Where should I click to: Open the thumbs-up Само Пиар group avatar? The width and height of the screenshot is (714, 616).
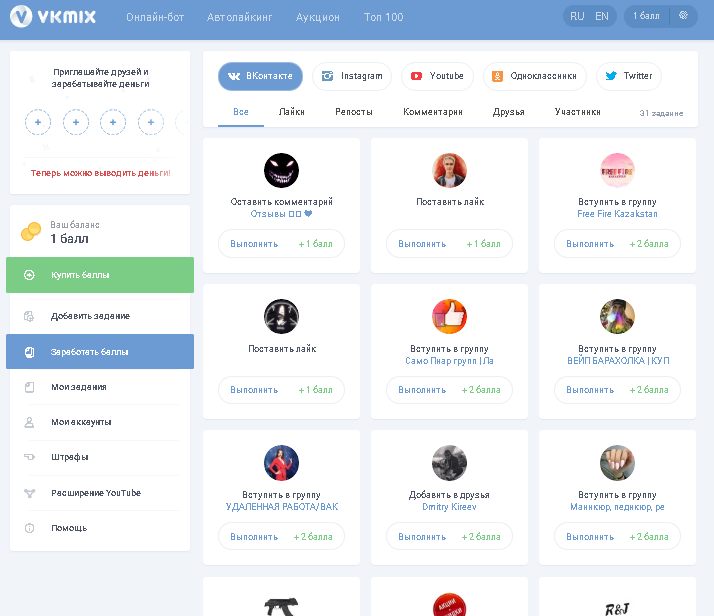click(449, 316)
